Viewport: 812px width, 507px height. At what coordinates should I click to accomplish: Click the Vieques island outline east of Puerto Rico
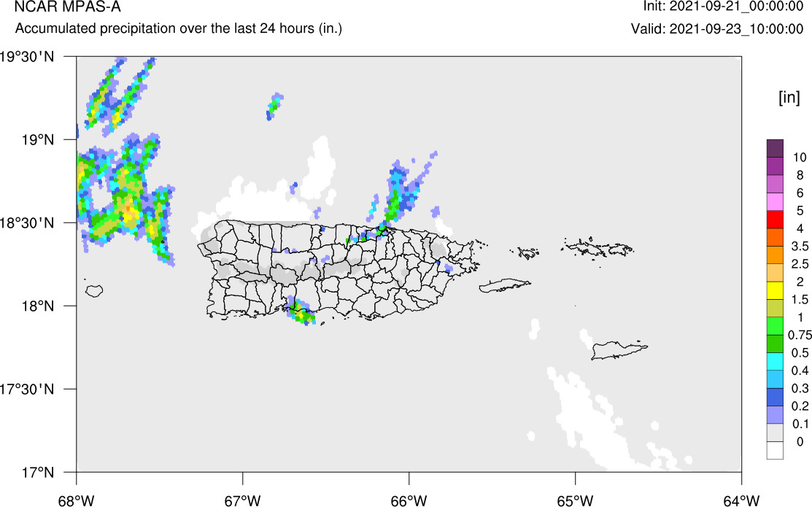click(504, 285)
